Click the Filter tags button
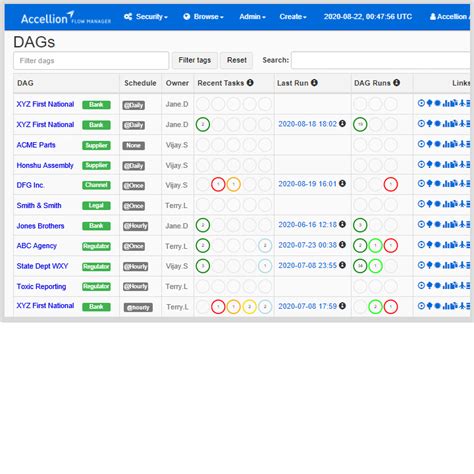 pos(195,60)
